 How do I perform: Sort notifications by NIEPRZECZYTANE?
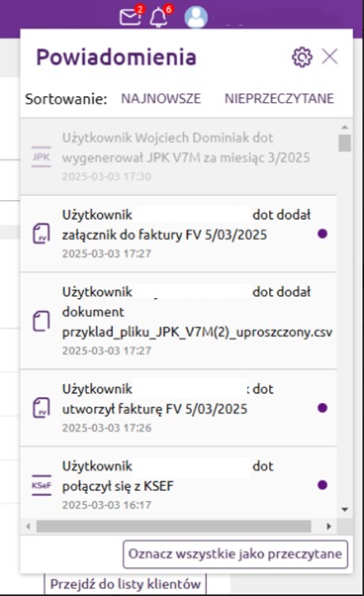tap(279, 98)
